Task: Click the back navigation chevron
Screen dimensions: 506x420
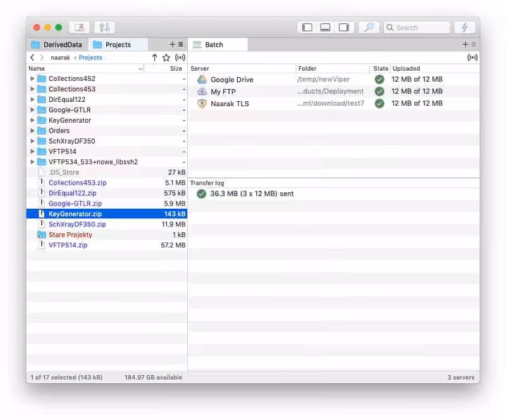Action: point(32,58)
